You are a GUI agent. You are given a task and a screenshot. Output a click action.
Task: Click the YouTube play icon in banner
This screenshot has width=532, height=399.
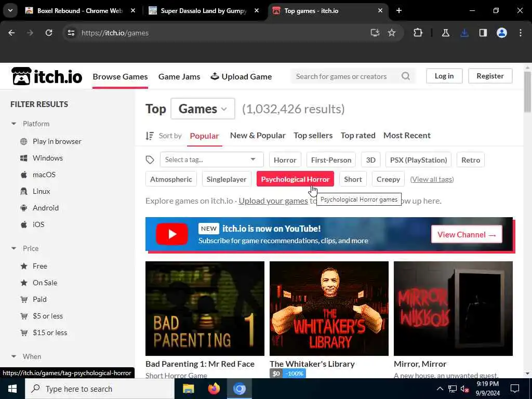(x=171, y=234)
